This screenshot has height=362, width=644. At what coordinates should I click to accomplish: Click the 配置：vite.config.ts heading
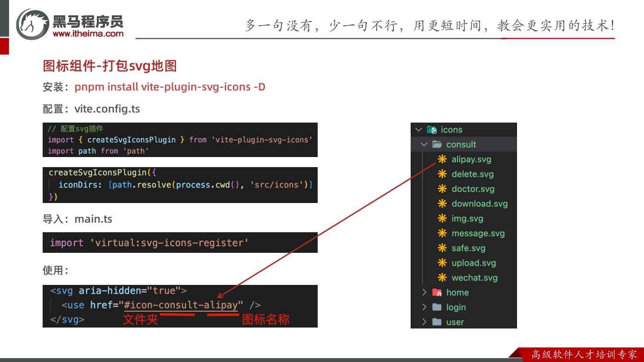tap(91, 109)
